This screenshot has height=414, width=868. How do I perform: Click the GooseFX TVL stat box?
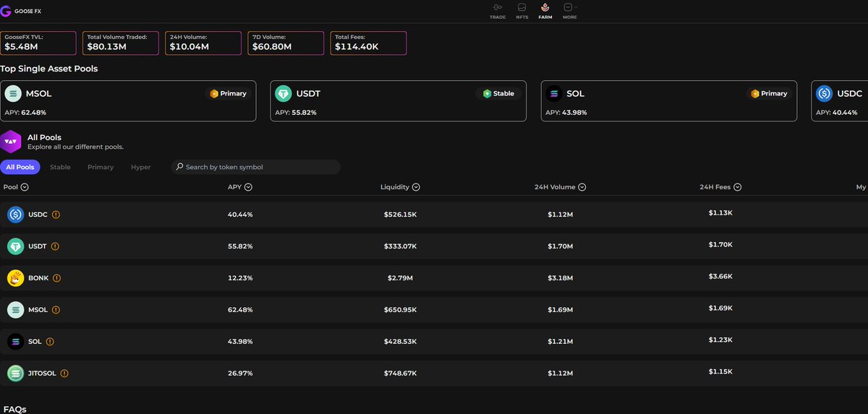pyautogui.click(x=38, y=43)
